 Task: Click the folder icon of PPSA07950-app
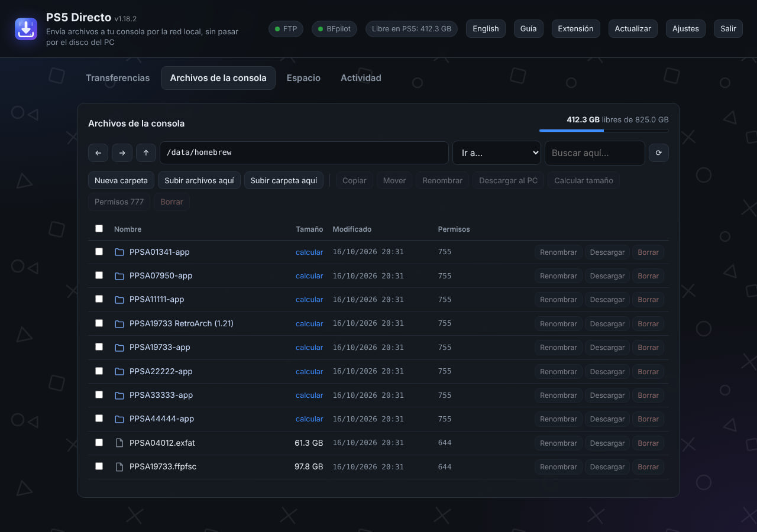[119, 276]
